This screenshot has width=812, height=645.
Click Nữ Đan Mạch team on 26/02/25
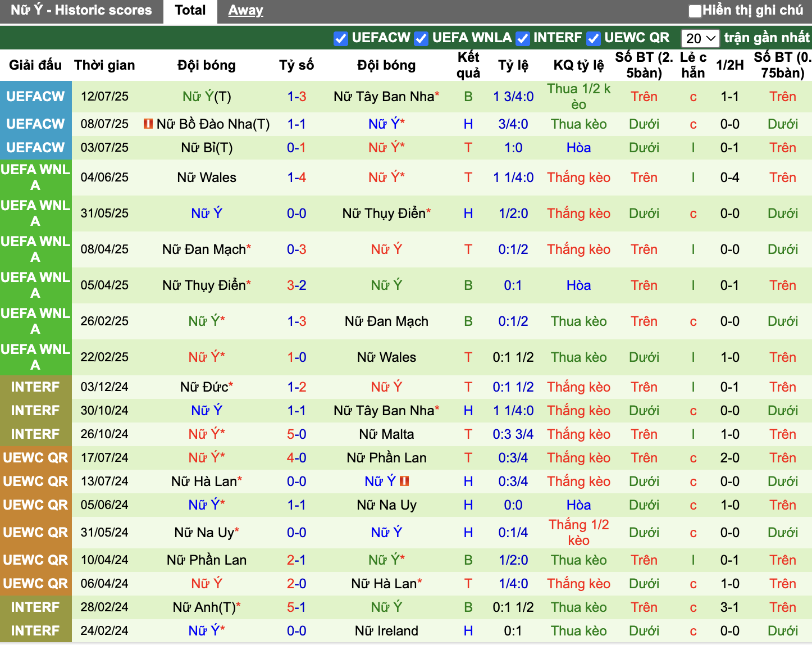pos(386,321)
